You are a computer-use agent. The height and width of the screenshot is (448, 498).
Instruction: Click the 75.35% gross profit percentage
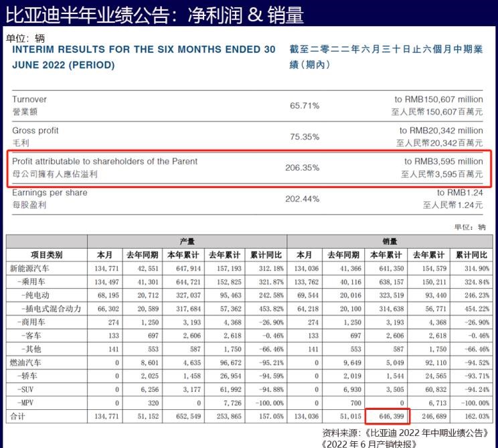[305, 137]
